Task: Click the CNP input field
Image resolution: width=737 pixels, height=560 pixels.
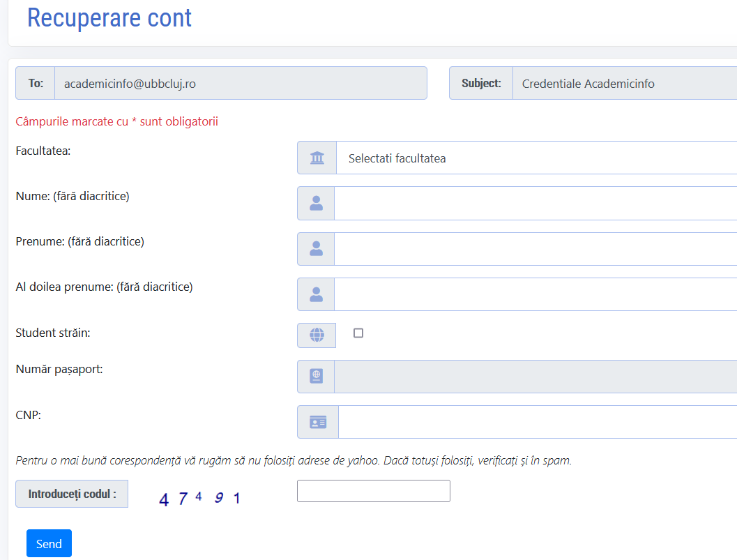Action: [537, 423]
